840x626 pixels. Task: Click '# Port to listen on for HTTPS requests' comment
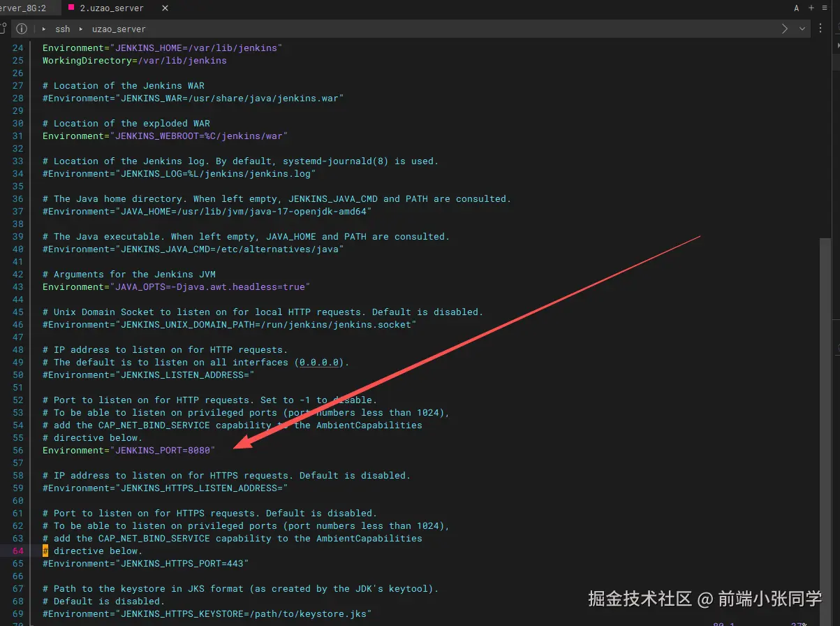210,513
